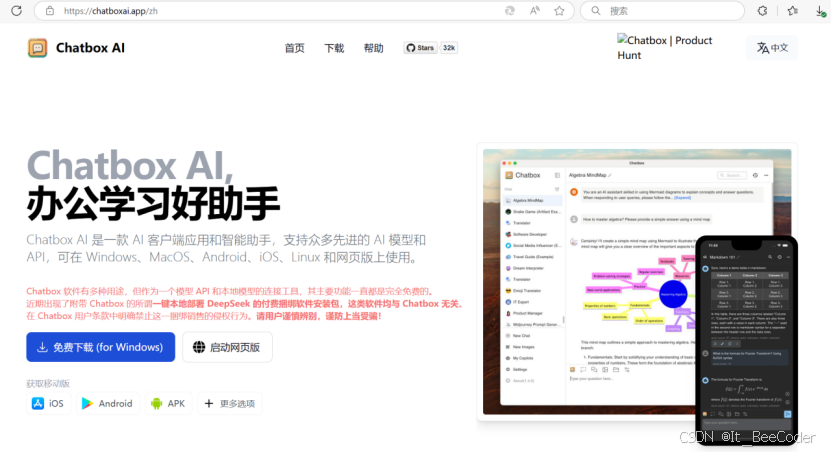This screenshot has width=831, height=453.
Task: Click the iOS App Store button
Action: point(48,404)
